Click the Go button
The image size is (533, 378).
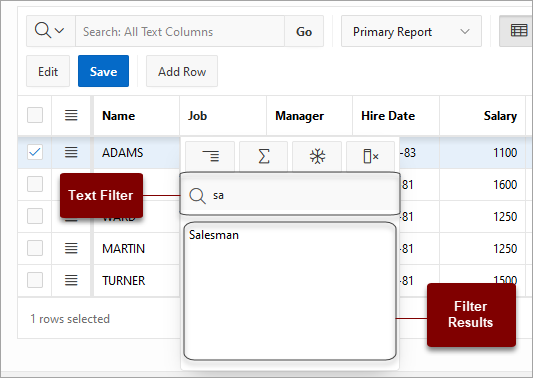click(304, 31)
